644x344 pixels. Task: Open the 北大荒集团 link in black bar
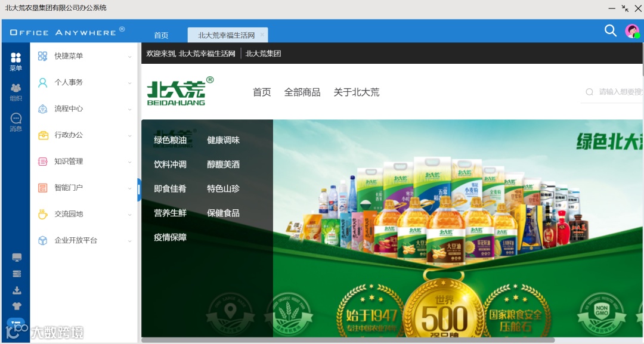(x=264, y=54)
